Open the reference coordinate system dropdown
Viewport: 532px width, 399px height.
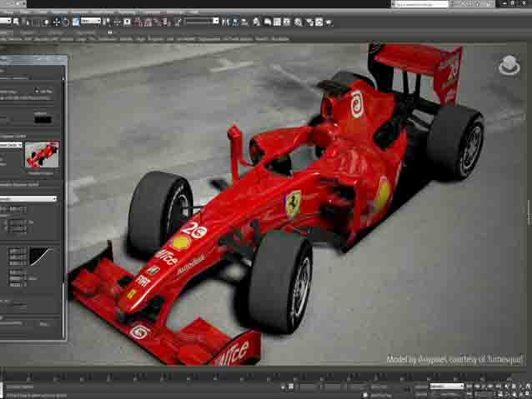click(x=91, y=21)
